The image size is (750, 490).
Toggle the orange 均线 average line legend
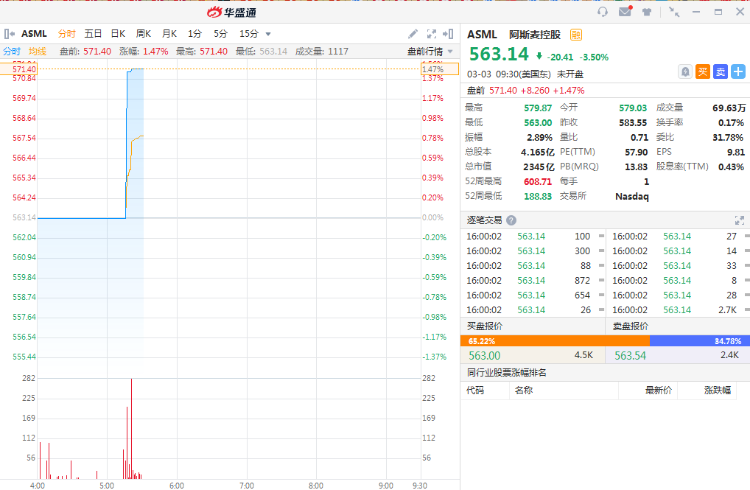coord(37,51)
